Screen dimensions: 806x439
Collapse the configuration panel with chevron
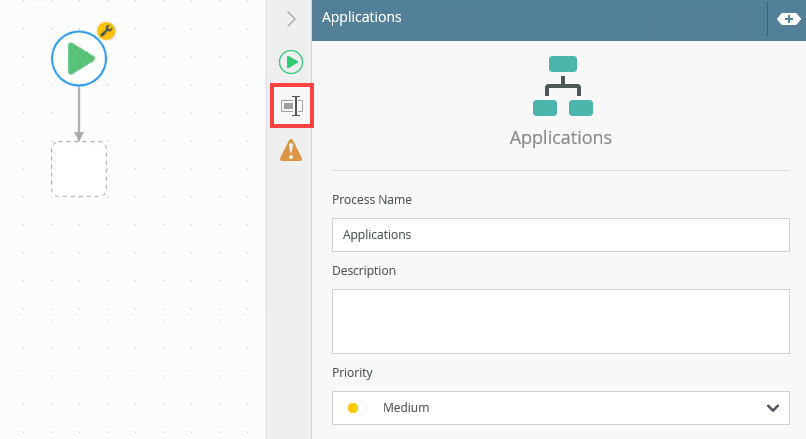tap(291, 18)
